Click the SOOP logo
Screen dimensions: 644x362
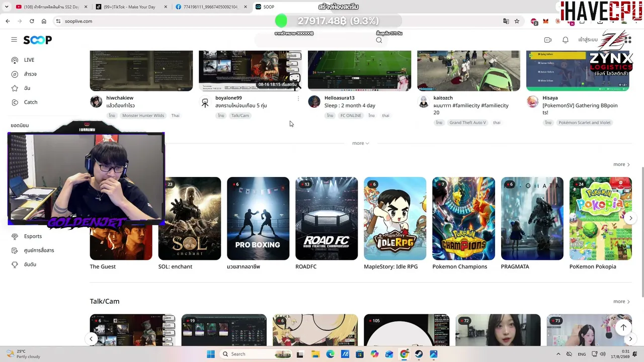(38, 40)
